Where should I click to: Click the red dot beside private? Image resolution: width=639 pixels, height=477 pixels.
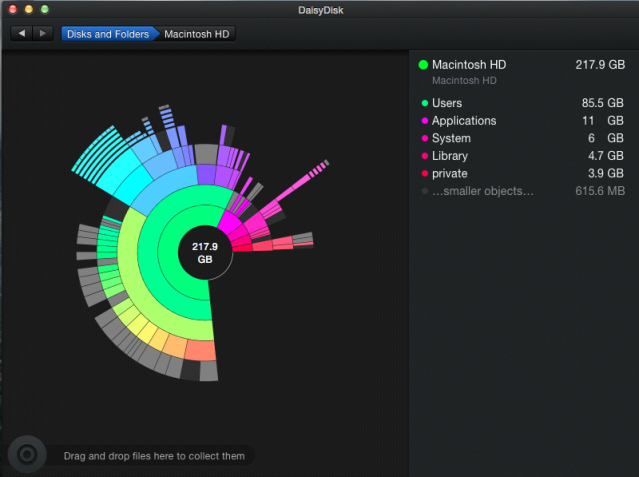click(x=425, y=173)
